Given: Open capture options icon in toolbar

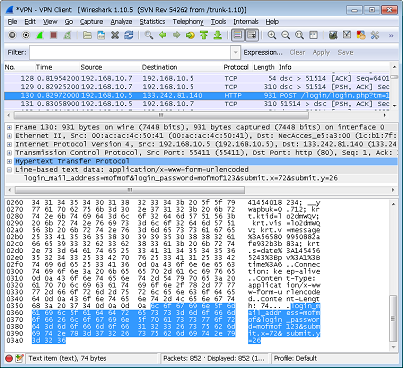Looking at the screenshot, I should (26, 35).
